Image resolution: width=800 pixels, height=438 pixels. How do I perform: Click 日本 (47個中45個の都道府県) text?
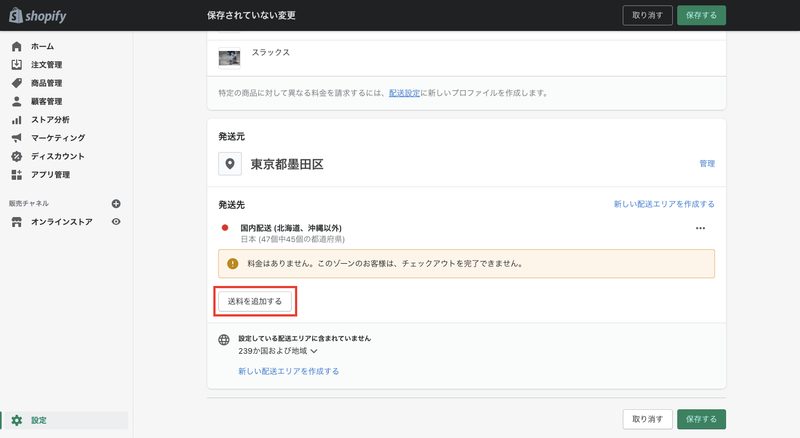pos(292,239)
